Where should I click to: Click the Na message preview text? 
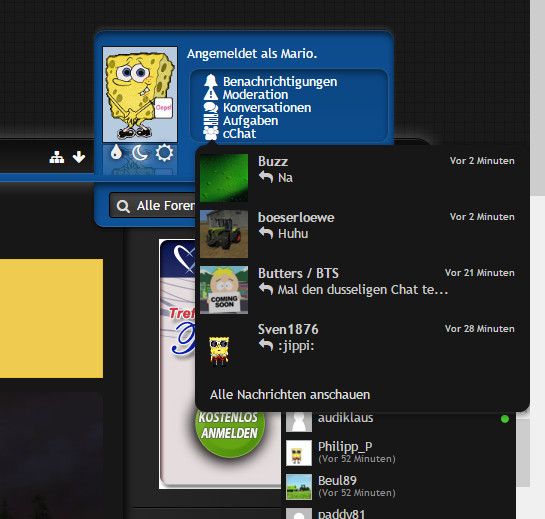(285, 178)
